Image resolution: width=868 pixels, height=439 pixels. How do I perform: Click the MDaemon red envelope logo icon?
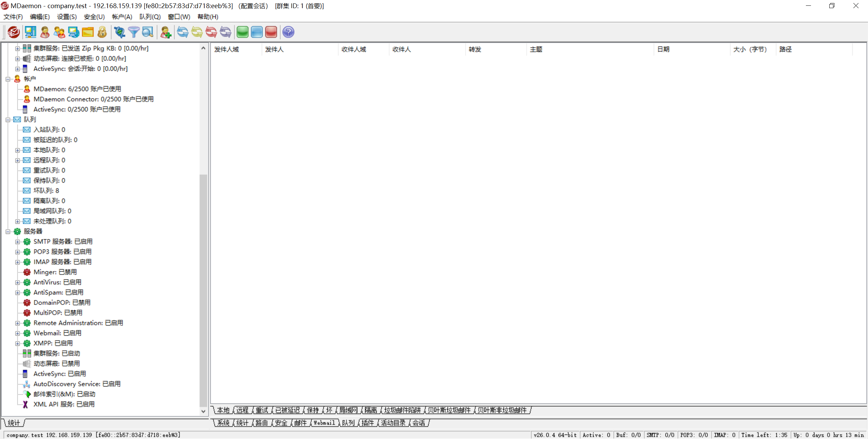pos(14,32)
